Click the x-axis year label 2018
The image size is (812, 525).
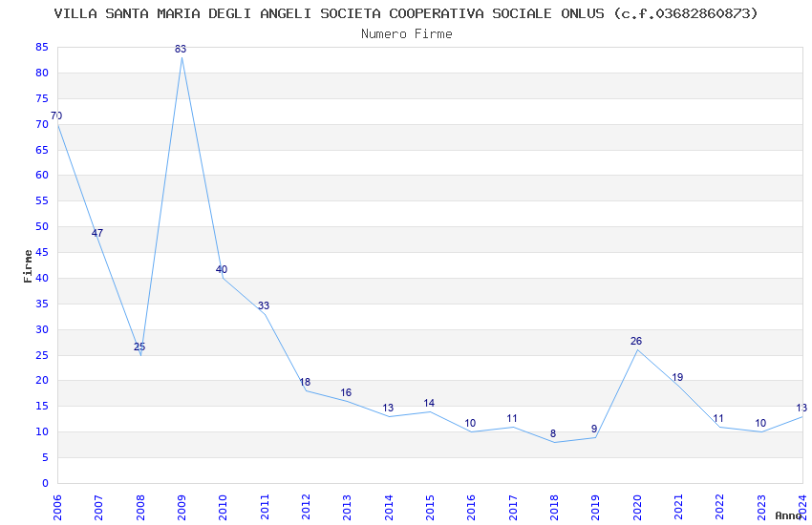click(x=554, y=507)
